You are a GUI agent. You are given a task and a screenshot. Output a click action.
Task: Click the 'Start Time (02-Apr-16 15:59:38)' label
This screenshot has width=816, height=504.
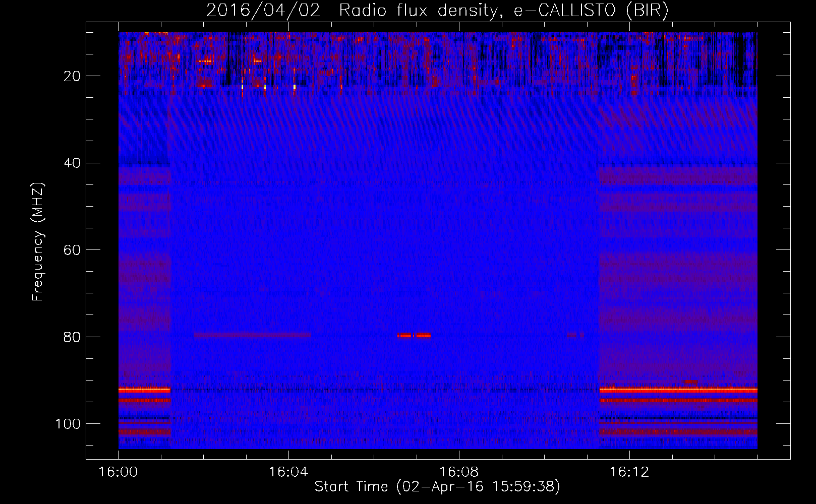click(437, 487)
